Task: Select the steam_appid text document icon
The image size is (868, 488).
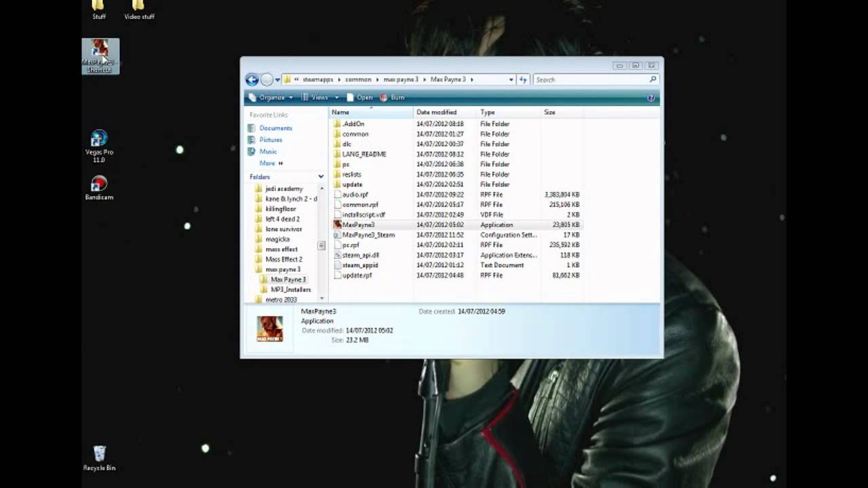Action: 337,265
